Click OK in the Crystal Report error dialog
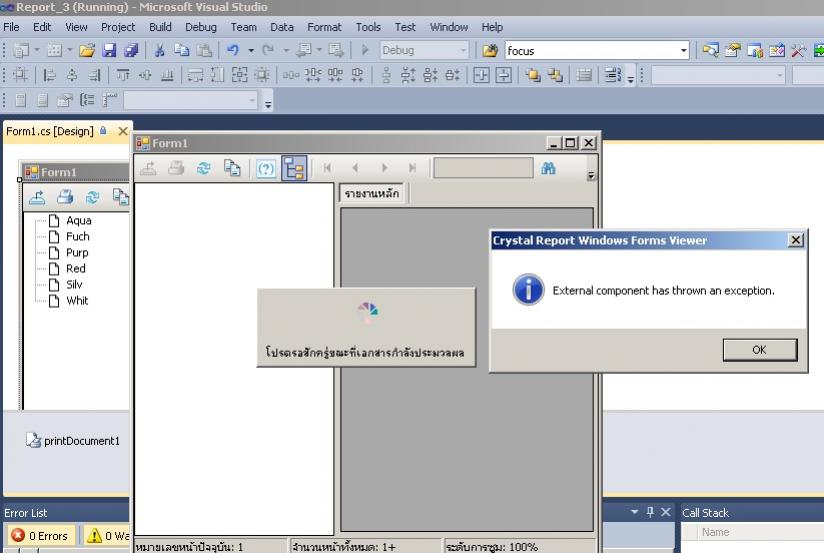 click(x=759, y=350)
